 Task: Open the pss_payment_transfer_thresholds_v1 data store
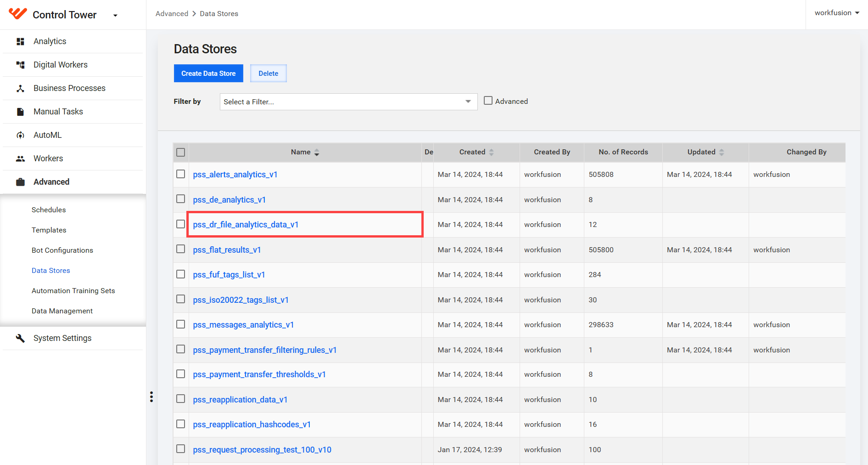click(260, 374)
